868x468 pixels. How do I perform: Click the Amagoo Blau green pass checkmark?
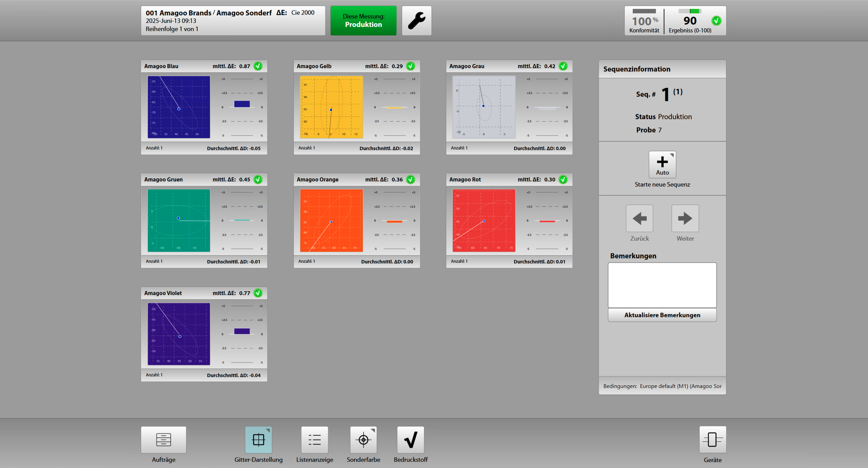click(258, 66)
